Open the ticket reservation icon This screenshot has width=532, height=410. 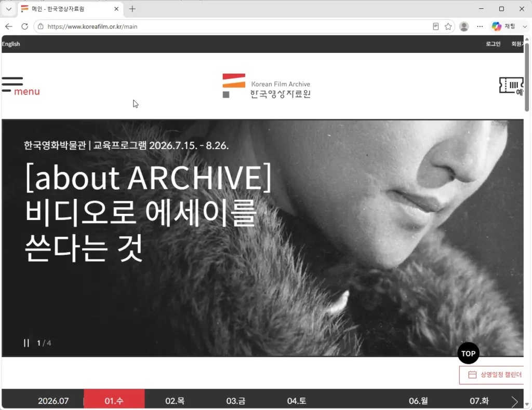point(511,86)
